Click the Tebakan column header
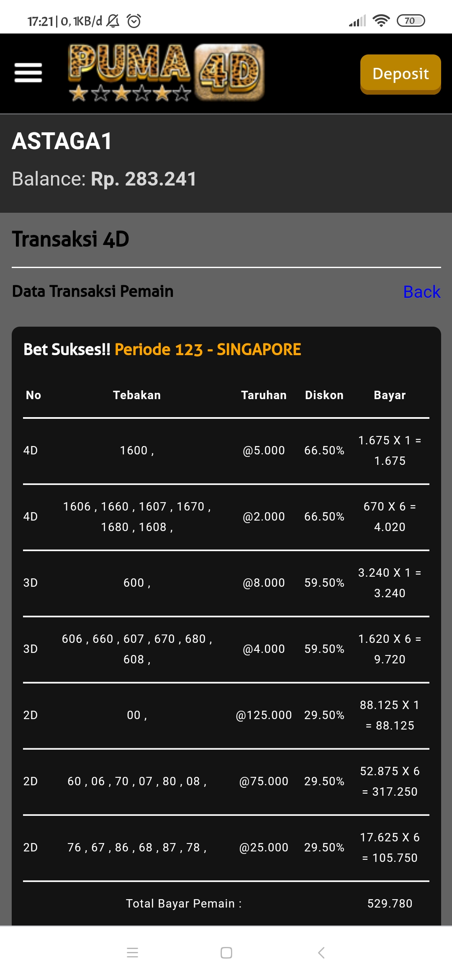Viewport: 452px width, 980px height. pos(137,395)
